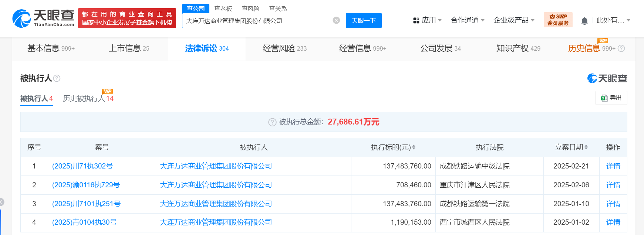Select the 查公司 search tab
Screen dimensions: 644x235
tap(196, 8)
